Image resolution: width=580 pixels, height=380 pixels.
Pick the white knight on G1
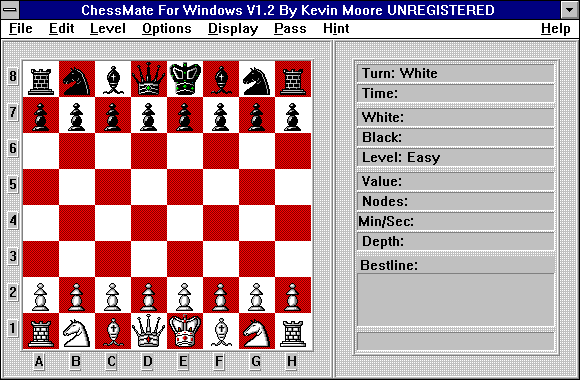257,331
